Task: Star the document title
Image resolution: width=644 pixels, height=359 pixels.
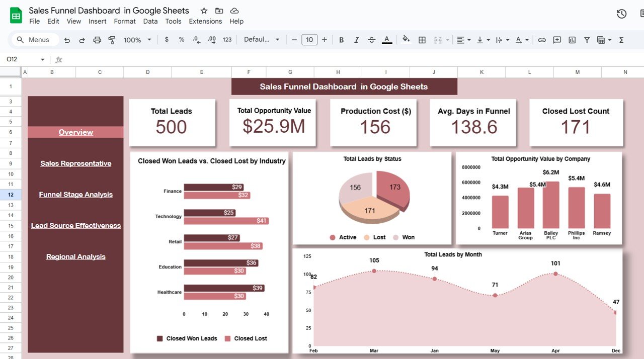Action: [x=204, y=11]
